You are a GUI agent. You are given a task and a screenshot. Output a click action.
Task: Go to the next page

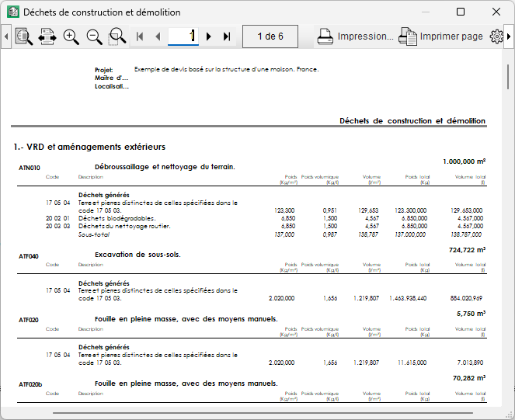click(208, 36)
